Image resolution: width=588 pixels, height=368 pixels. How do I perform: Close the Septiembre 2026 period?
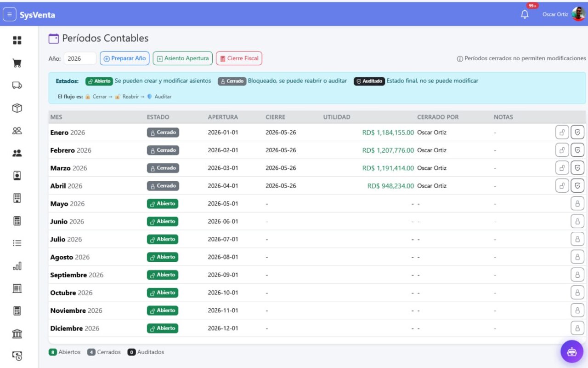click(577, 275)
